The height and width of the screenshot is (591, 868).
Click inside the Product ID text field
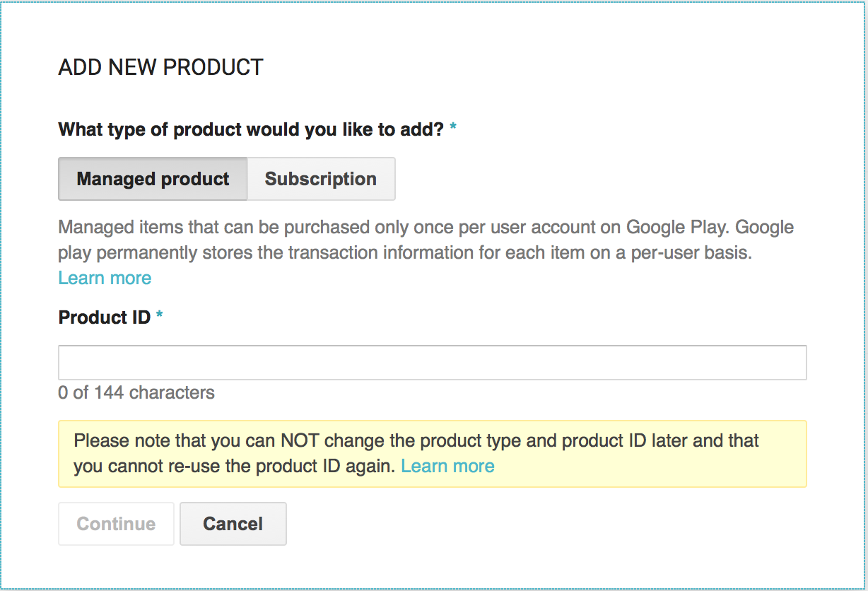[x=431, y=362]
